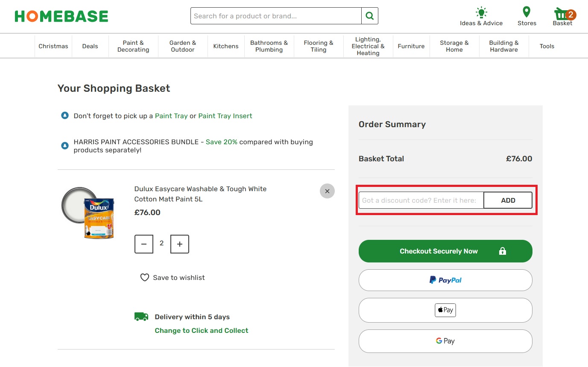
Task: Decrease paint quantity with minus button
Action: [x=144, y=244]
